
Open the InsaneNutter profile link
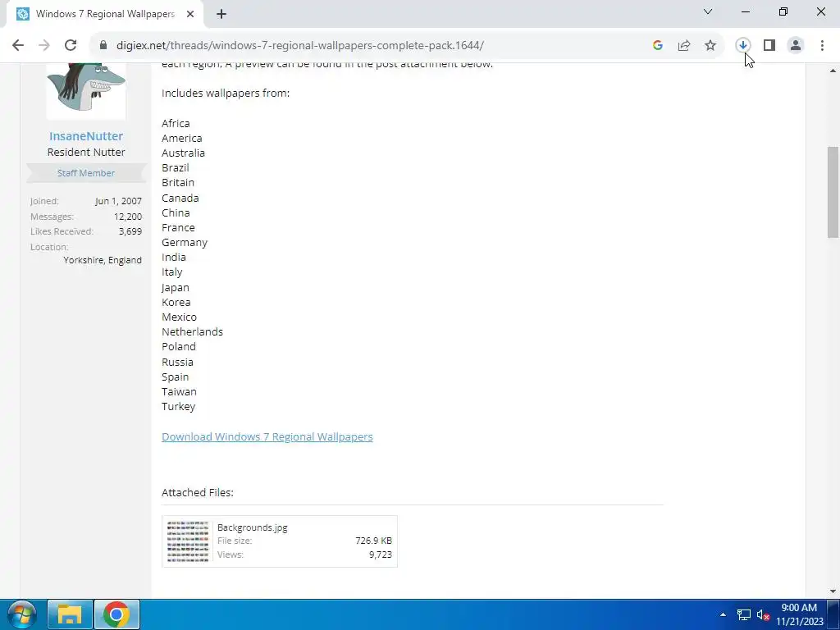coord(86,136)
